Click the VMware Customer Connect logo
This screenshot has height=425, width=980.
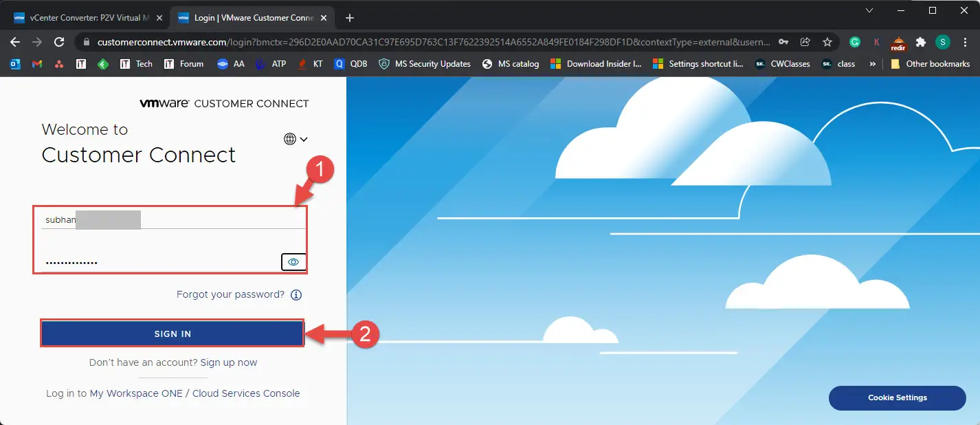point(224,103)
